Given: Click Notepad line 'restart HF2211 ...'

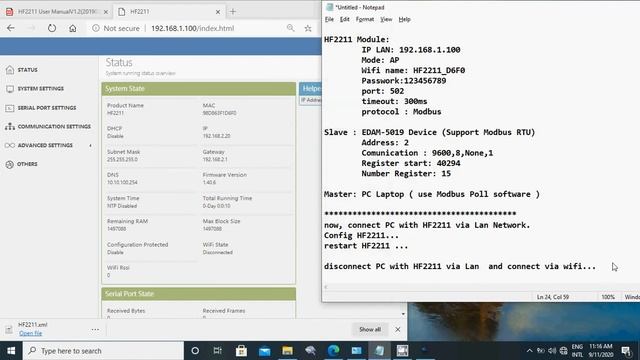Looking at the screenshot, I should (366, 246).
